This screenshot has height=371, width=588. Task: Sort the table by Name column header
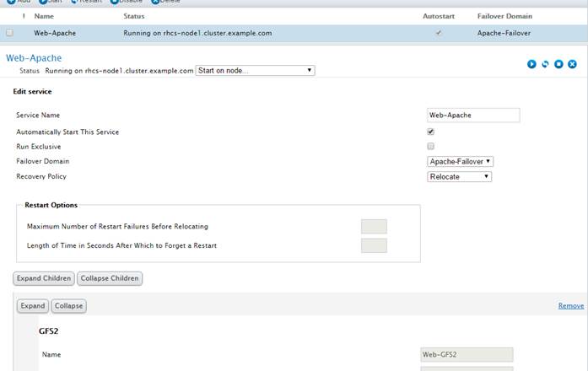pos(44,16)
